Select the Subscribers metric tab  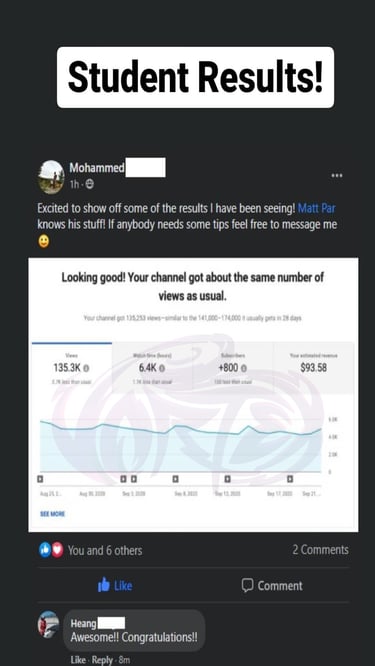coord(232,368)
